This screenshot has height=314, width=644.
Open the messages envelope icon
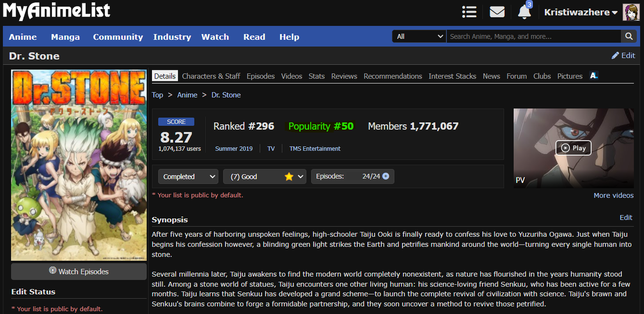point(497,12)
